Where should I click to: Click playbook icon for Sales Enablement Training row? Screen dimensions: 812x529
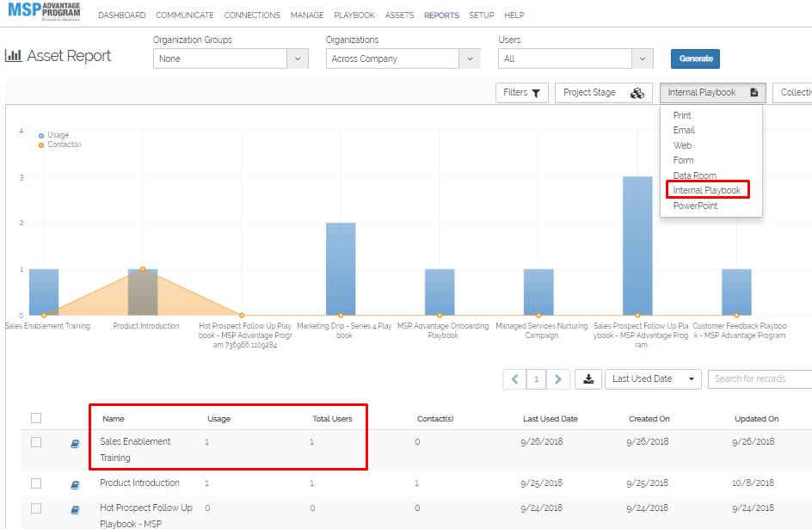point(75,444)
